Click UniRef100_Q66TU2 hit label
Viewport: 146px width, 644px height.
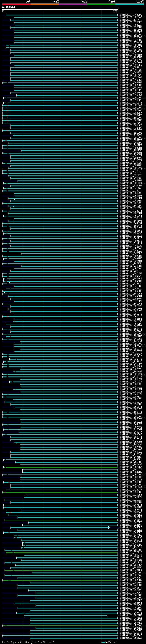point(131,180)
